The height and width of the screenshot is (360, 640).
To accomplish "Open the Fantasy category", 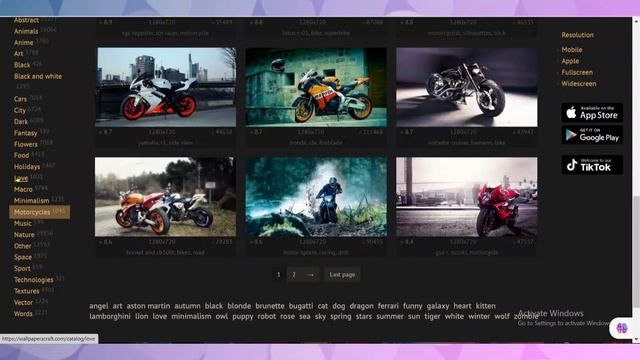I will (x=25, y=133).
